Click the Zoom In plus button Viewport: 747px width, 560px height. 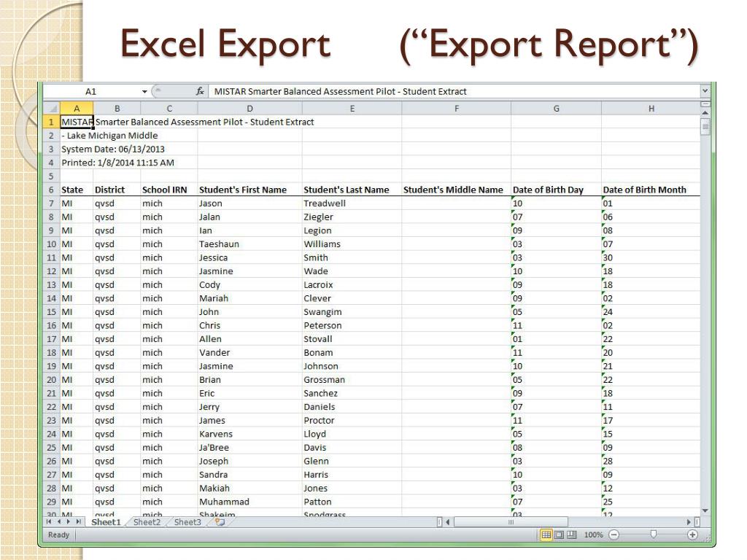coord(692,534)
